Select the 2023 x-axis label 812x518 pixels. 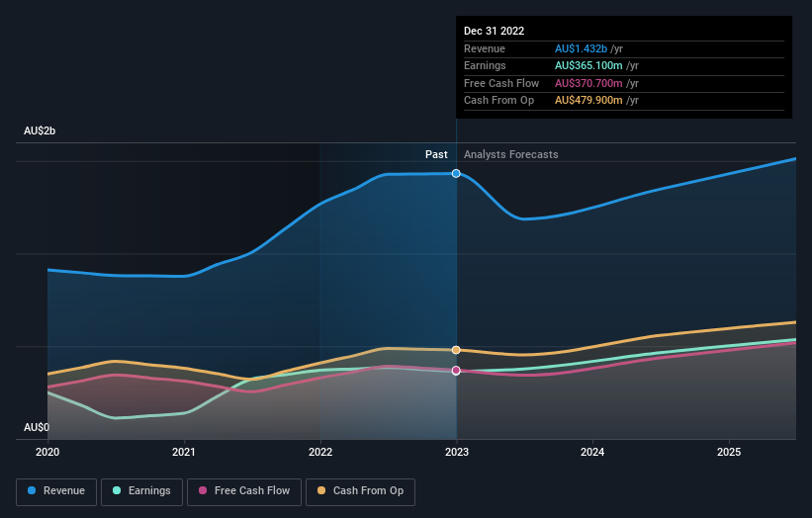tap(457, 452)
